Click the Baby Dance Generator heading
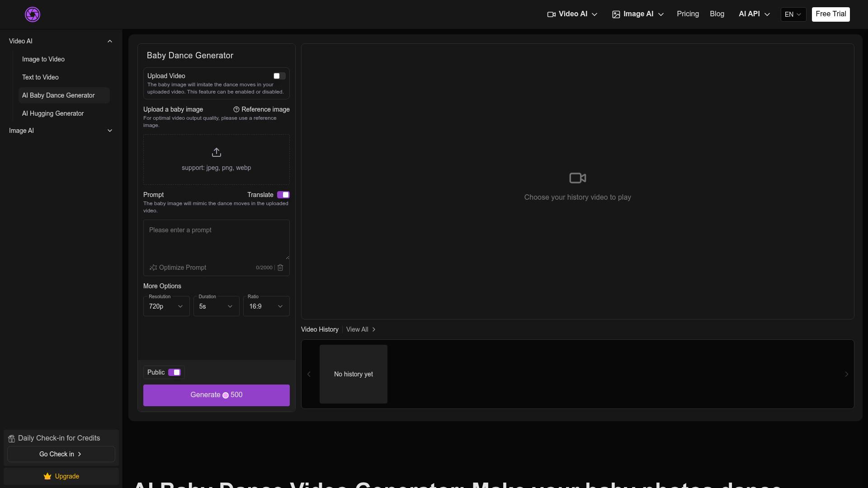The height and width of the screenshot is (488, 868). (190, 56)
